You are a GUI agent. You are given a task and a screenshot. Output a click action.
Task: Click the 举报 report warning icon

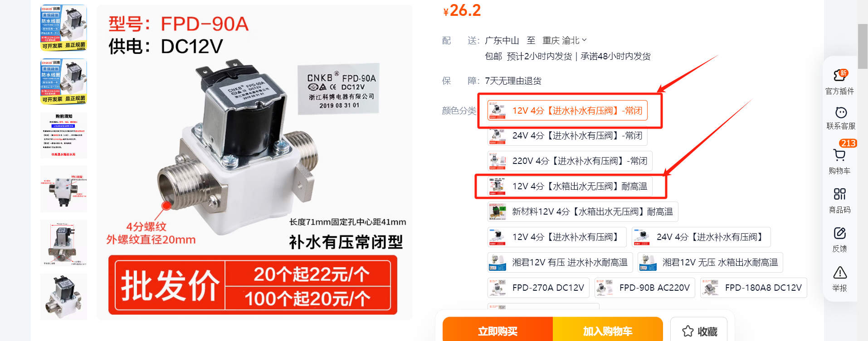(840, 273)
